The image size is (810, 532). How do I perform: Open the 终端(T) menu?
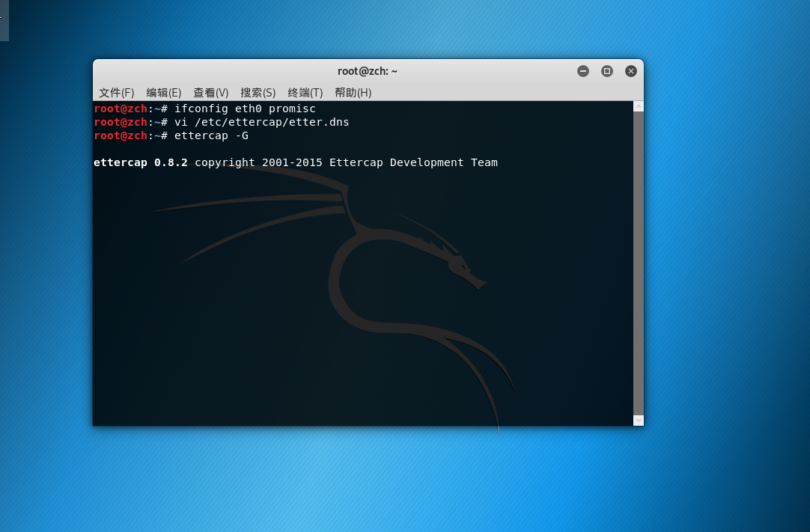click(x=305, y=93)
